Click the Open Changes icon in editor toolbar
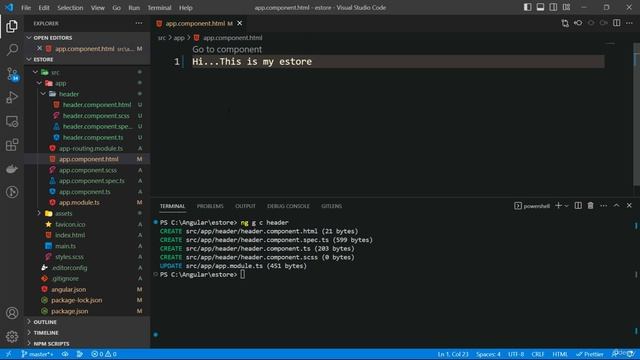This screenshot has width=640, height=360. pos(565,23)
